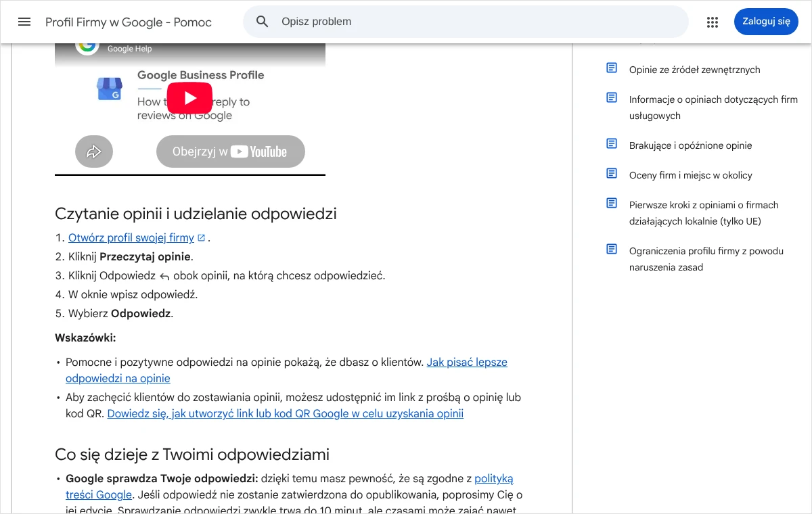Click article icon beside Opinie ze źródeł zewnętrznych
The height and width of the screenshot is (514, 812).
612,68
